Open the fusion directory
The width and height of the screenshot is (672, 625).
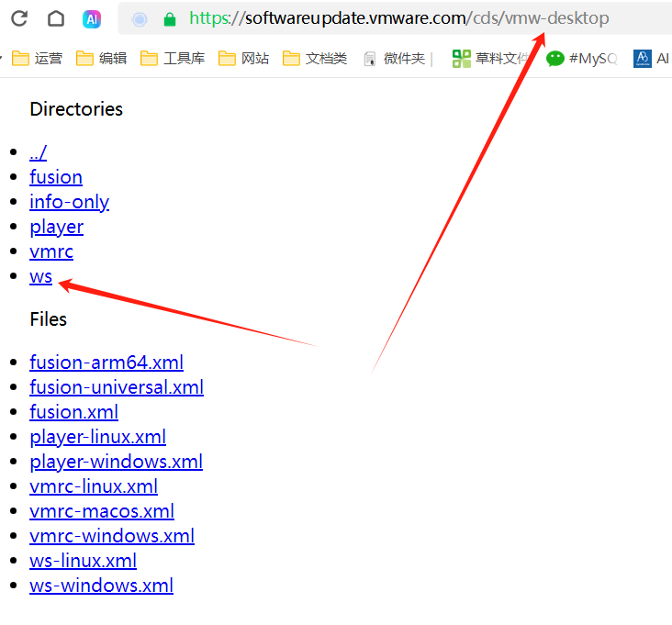56,177
